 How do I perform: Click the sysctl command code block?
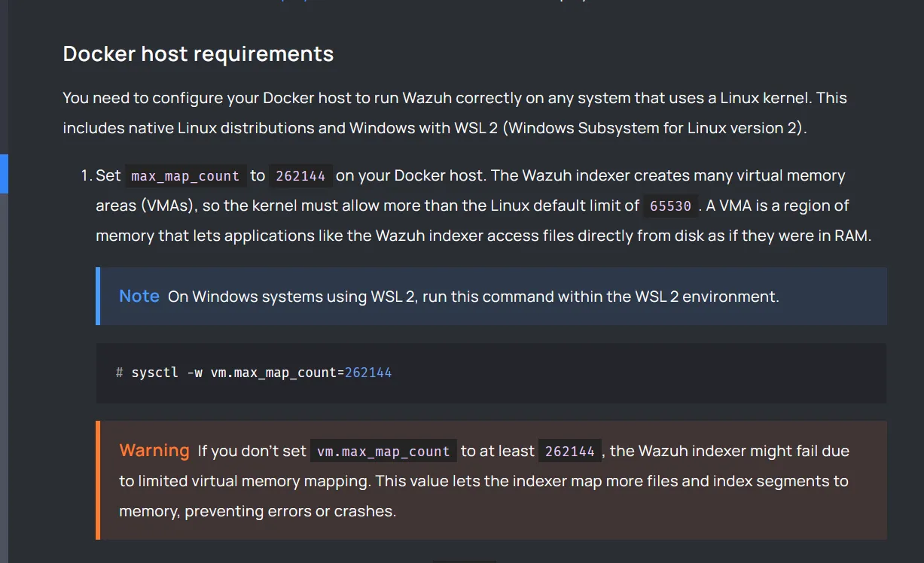point(491,373)
